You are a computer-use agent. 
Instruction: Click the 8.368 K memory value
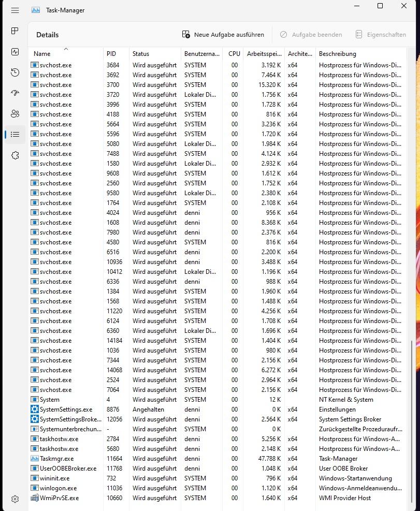coord(271,223)
